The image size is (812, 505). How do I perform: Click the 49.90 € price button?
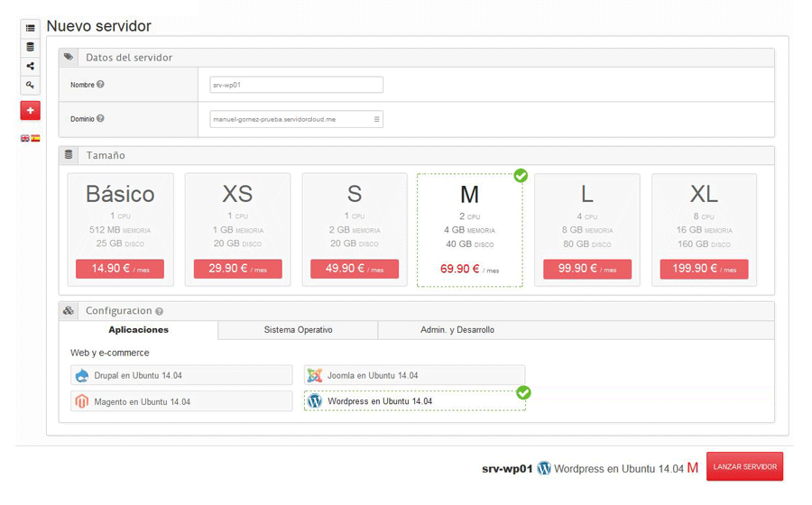[x=355, y=269]
